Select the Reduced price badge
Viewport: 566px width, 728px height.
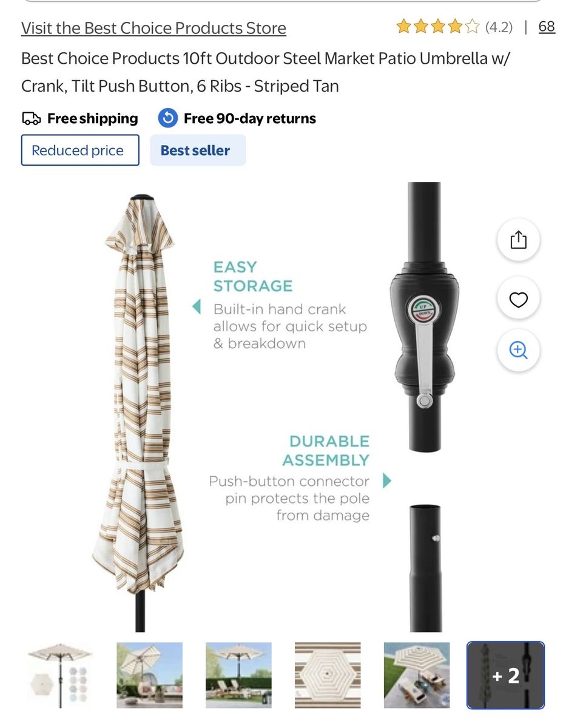click(x=80, y=150)
